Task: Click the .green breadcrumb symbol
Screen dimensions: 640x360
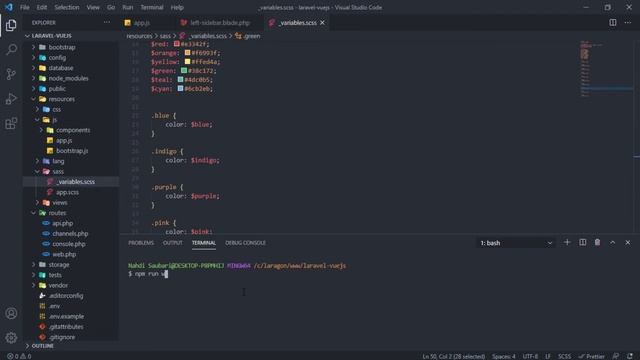Action: (248, 36)
